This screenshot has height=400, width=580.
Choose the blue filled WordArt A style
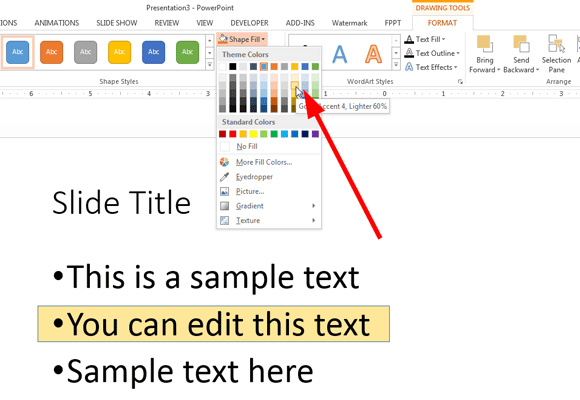point(340,54)
